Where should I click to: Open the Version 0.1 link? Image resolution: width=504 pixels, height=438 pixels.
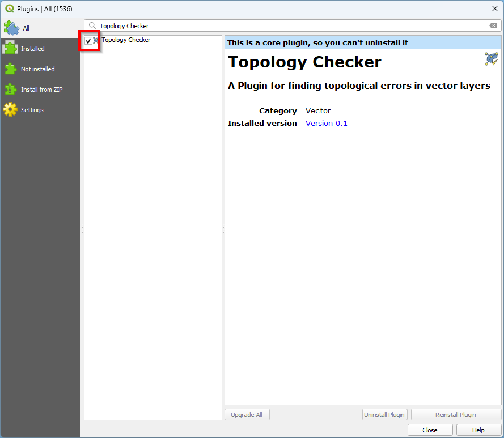pyautogui.click(x=326, y=123)
